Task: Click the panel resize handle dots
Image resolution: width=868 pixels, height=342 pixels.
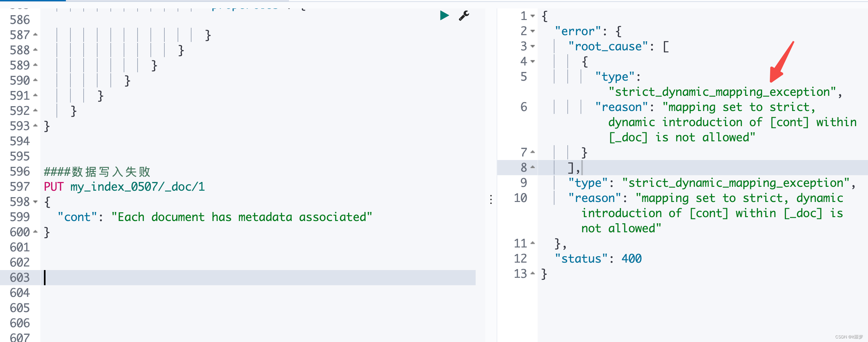Action: click(x=491, y=199)
